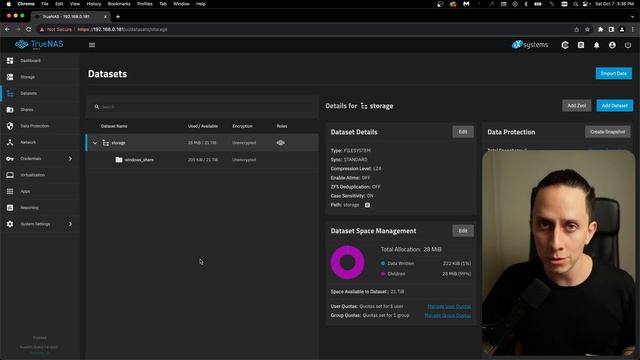Click the purple Children legend dot
The image size is (640, 360).
pyautogui.click(x=383, y=274)
